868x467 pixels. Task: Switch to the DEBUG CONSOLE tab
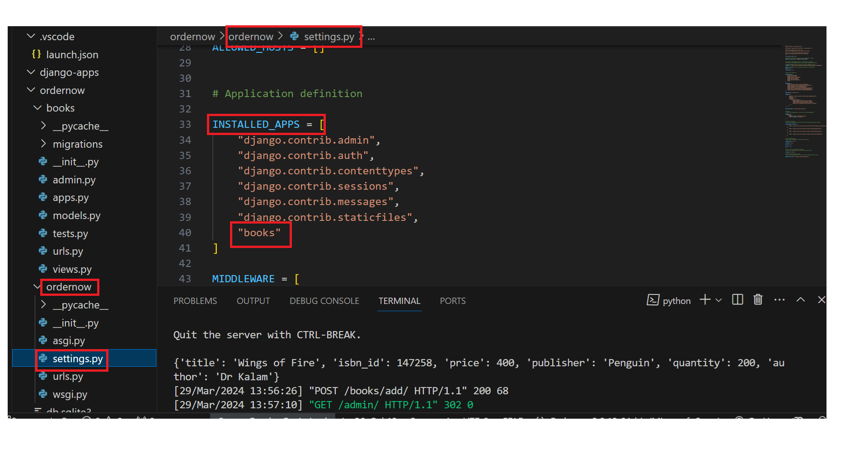click(x=324, y=301)
